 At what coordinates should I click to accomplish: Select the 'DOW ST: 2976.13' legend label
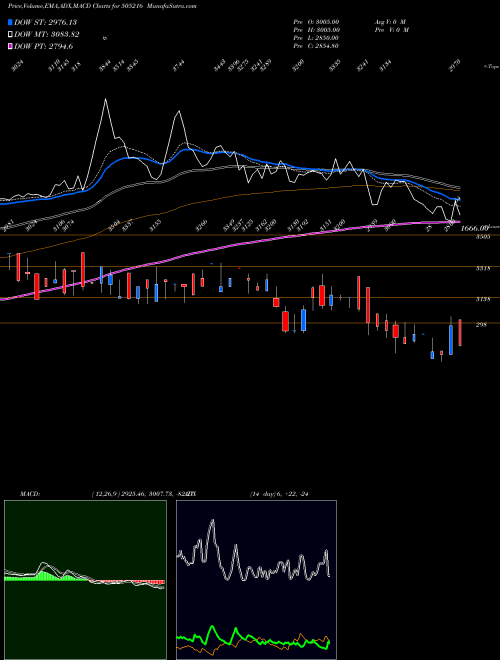45,22
